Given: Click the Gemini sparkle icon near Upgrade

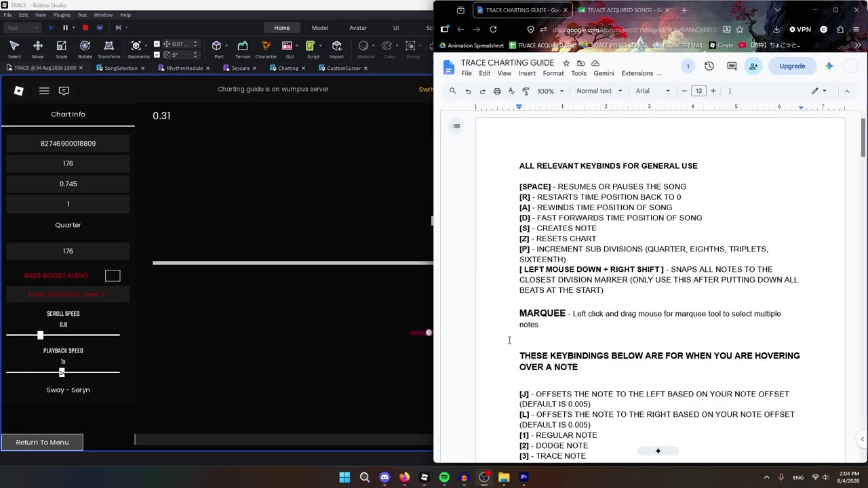Looking at the screenshot, I should [829, 66].
